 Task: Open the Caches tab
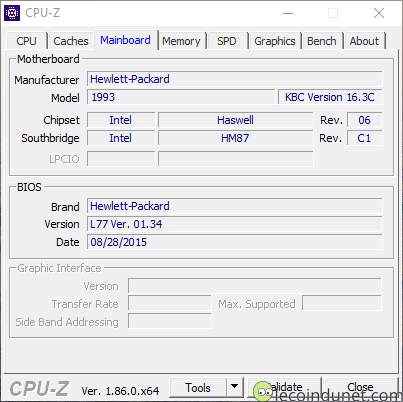[x=71, y=41]
